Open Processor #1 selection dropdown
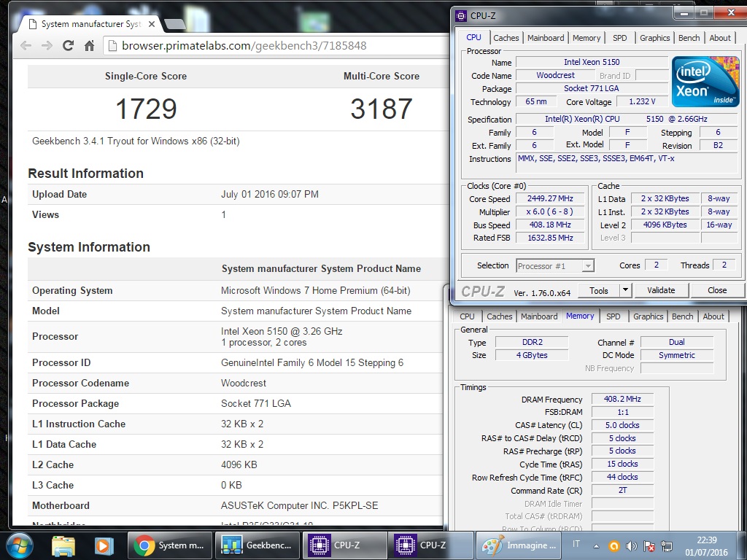This screenshot has width=747, height=560. pos(555,265)
